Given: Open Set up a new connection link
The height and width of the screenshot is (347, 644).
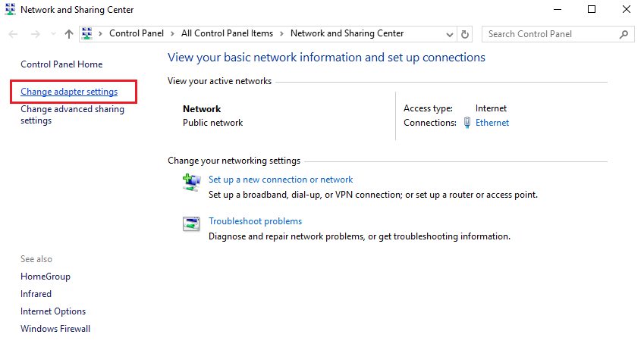Looking at the screenshot, I should 281,180.
